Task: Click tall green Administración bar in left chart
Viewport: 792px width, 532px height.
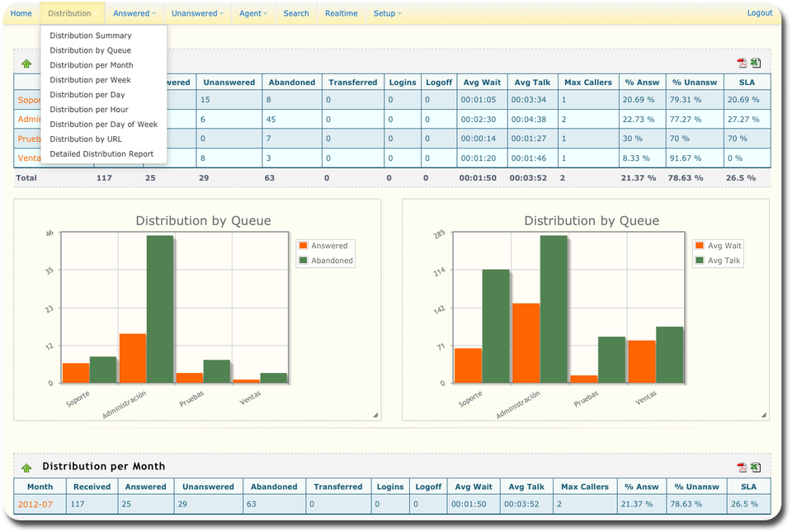Action: [160, 309]
